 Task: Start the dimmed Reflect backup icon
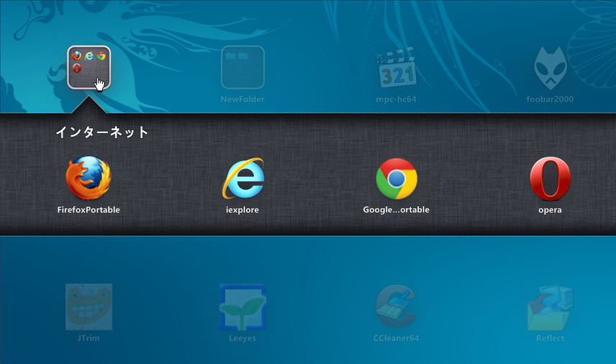550,307
